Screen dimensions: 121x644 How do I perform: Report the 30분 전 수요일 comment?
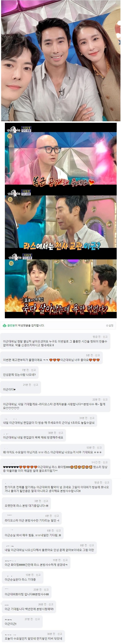[60, 634]
